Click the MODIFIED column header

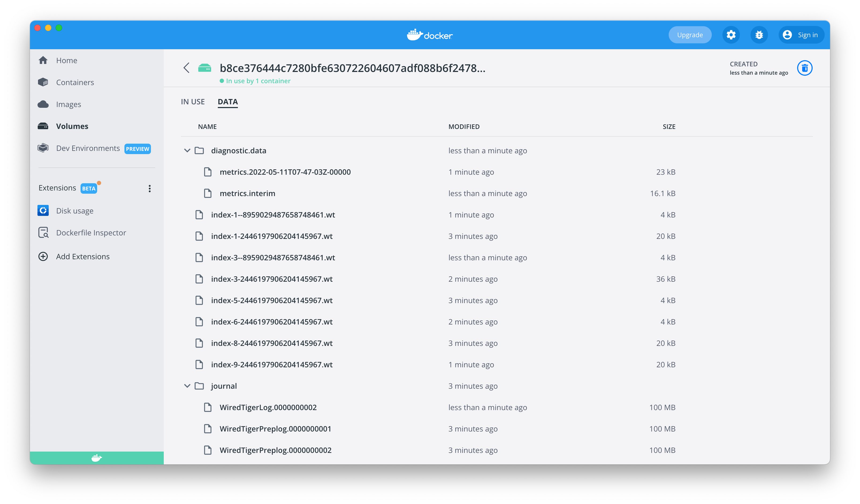pyautogui.click(x=464, y=127)
